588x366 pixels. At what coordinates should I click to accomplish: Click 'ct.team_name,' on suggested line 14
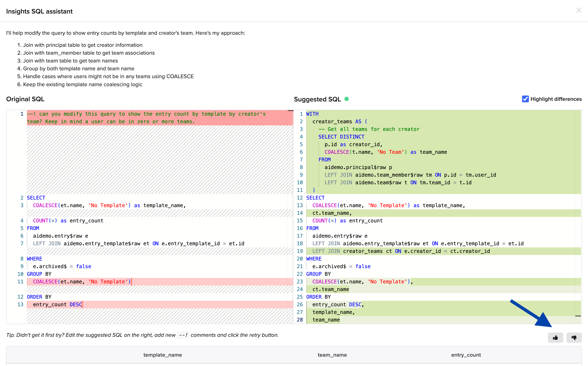point(332,213)
